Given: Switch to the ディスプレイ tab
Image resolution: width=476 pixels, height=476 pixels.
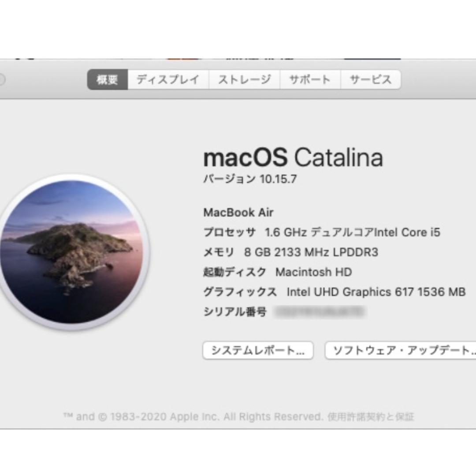Looking at the screenshot, I should (168, 79).
